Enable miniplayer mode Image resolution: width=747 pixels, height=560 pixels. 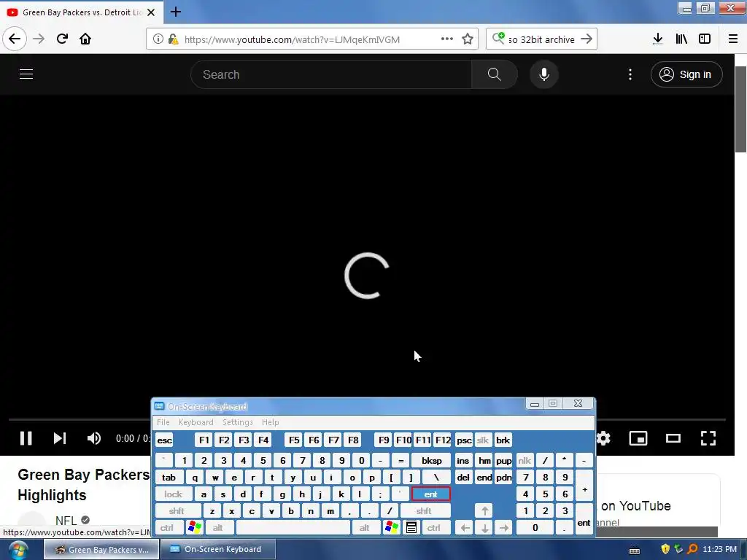(x=638, y=438)
